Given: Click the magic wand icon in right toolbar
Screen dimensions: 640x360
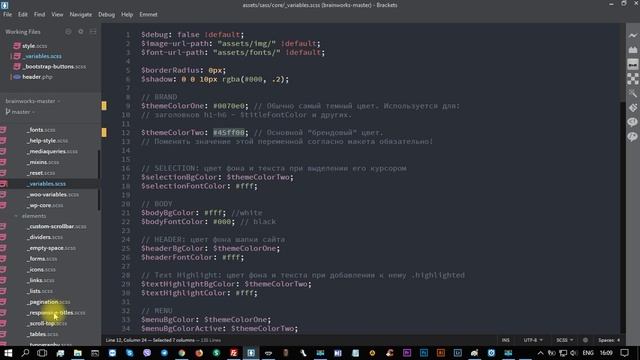Looking at the screenshot, I should tap(633, 93).
